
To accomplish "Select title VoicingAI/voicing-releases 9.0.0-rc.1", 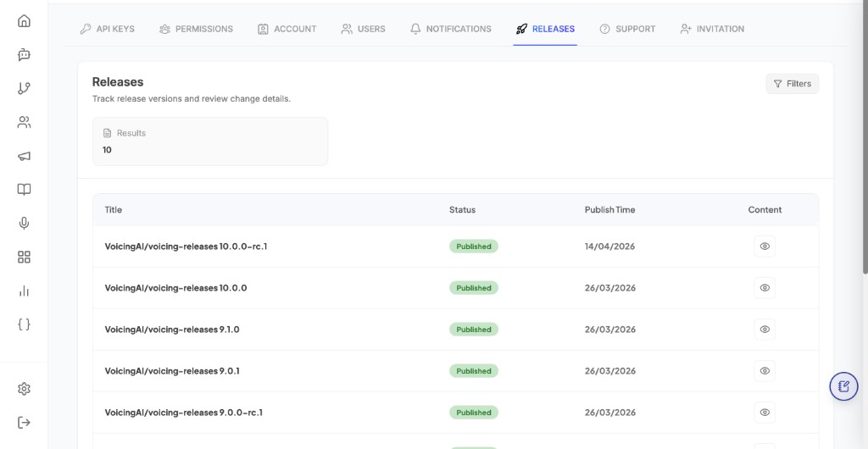I will coord(183,413).
